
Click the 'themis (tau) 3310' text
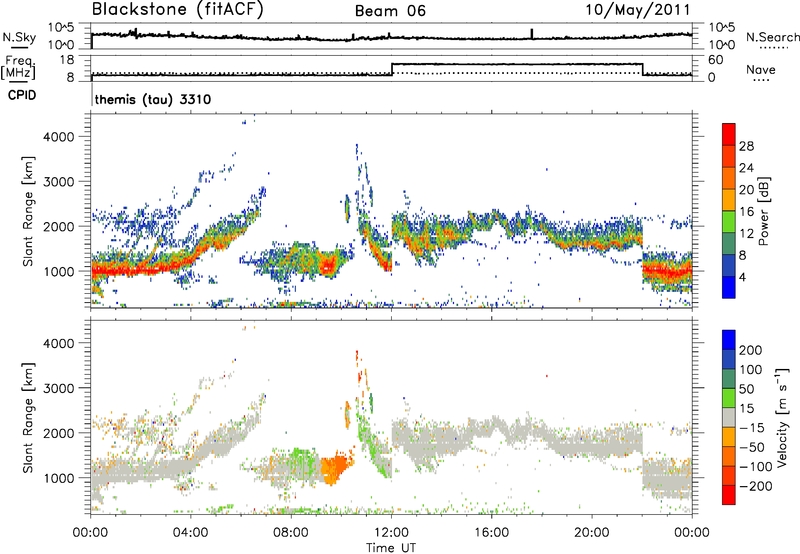point(153,99)
